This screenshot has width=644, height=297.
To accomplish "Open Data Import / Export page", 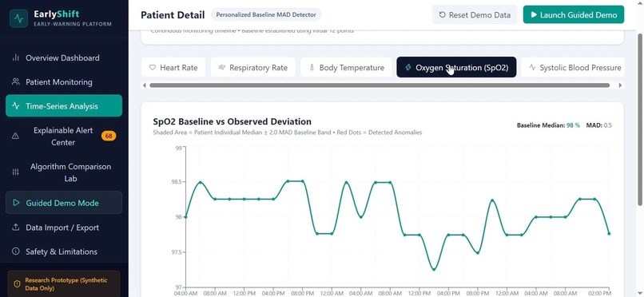I will click(x=64, y=228).
